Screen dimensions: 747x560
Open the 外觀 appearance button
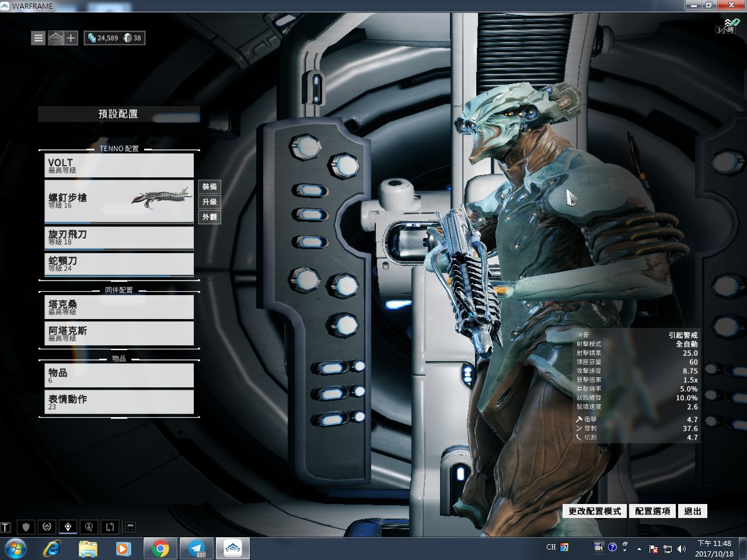coord(210,217)
